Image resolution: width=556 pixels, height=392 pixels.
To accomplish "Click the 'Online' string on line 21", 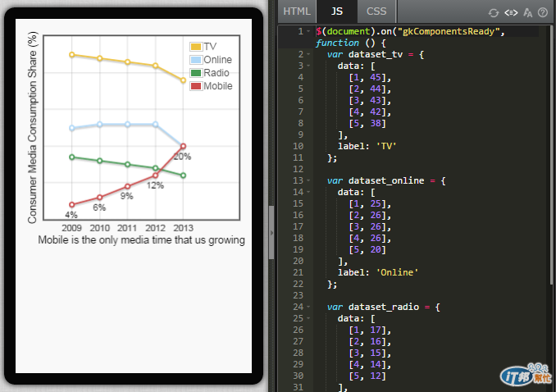I will [397, 272].
